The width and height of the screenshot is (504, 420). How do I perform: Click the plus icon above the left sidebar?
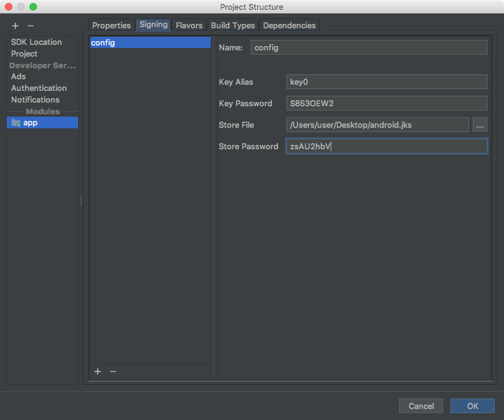pyautogui.click(x=15, y=26)
